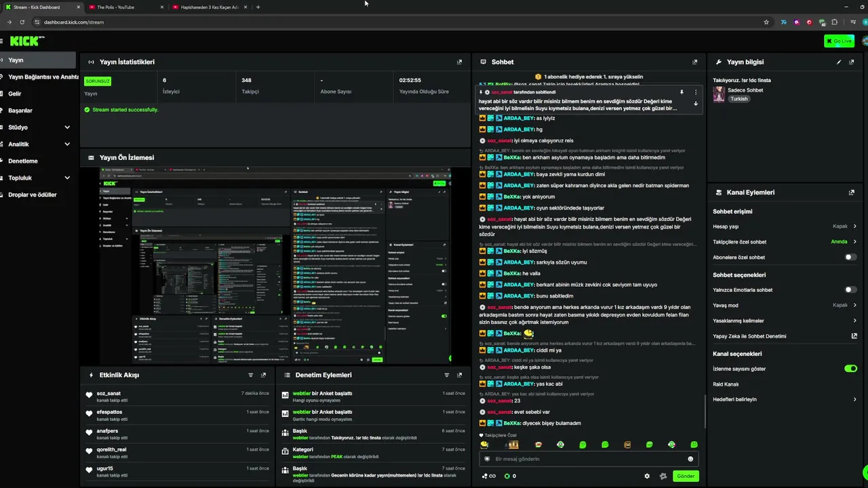Viewport: 868px width, 488px height.
Task: Open pinned message three-dot options
Action: (695, 92)
